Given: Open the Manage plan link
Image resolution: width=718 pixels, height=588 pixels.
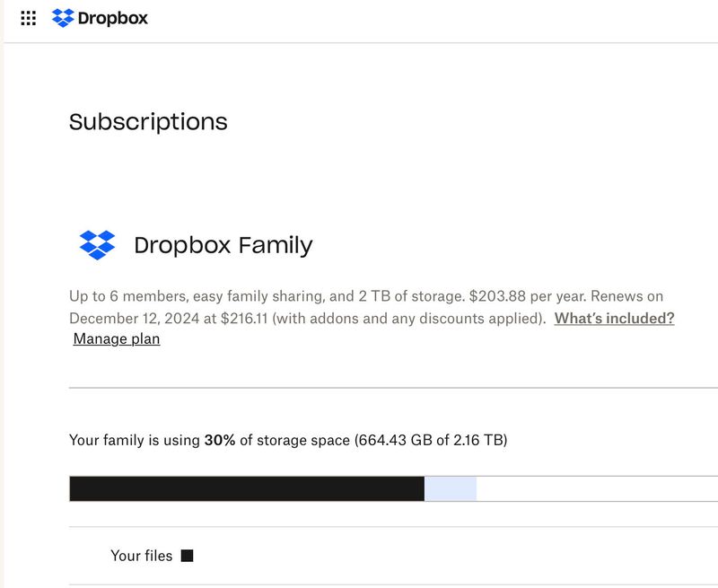Looking at the screenshot, I should click(x=117, y=339).
